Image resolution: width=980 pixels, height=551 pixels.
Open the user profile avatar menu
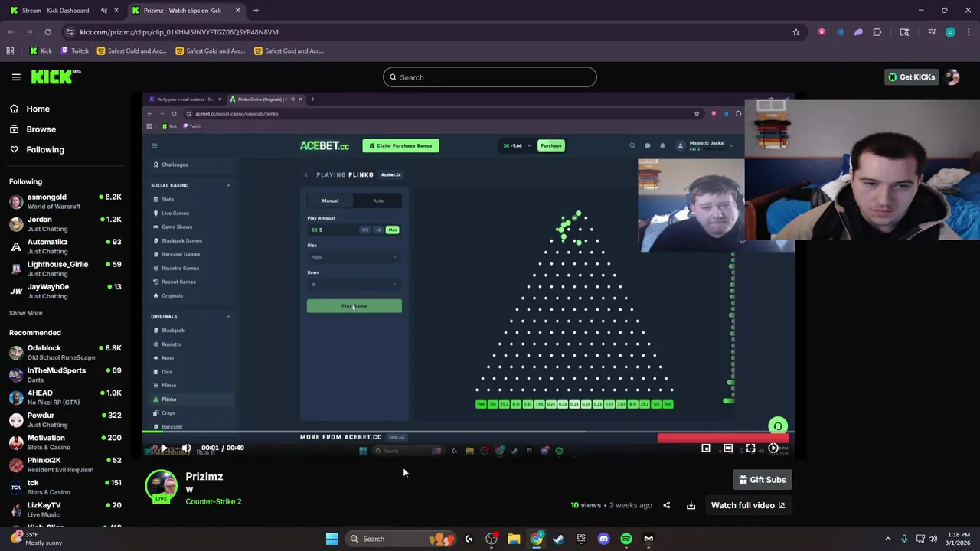click(x=952, y=77)
